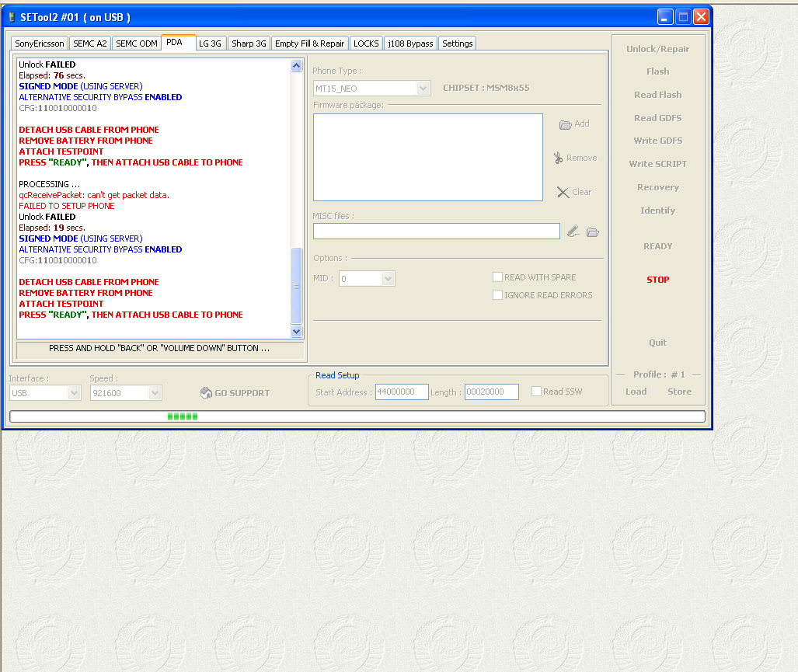Switch to the SonyEricsson tab

coord(40,44)
